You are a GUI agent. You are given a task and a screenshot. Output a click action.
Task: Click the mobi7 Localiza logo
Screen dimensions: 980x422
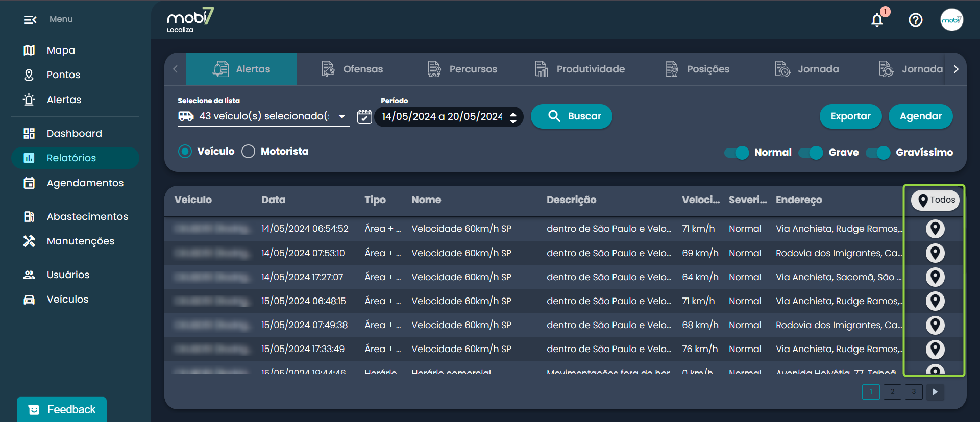point(190,20)
